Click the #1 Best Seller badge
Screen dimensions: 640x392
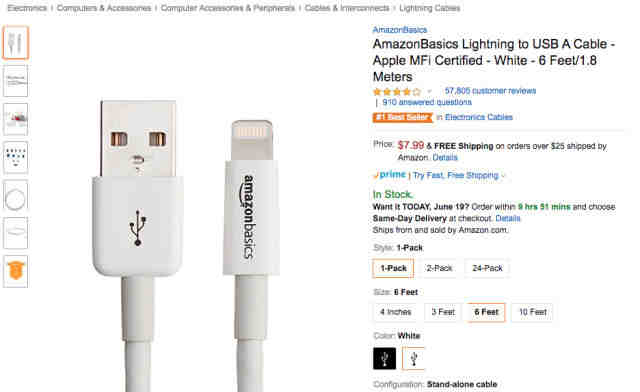point(402,117)
